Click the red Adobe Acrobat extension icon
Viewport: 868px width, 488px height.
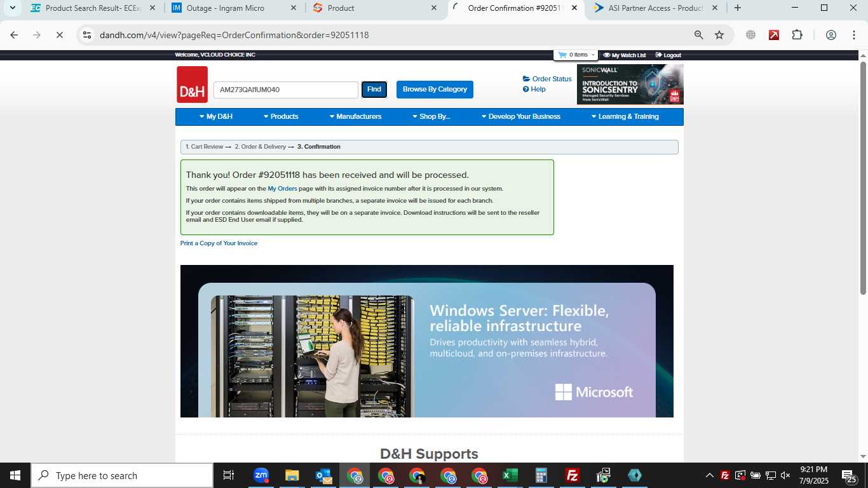coord(774,35)
